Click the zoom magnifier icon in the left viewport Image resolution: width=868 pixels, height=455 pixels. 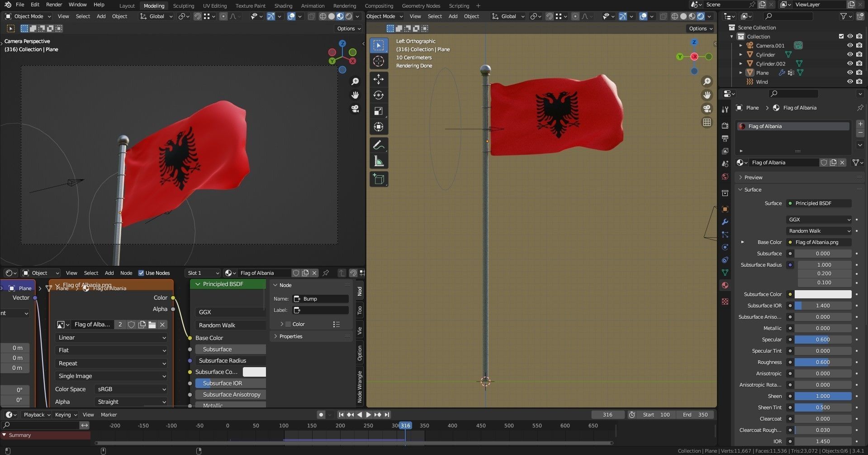tap(355, 81)
